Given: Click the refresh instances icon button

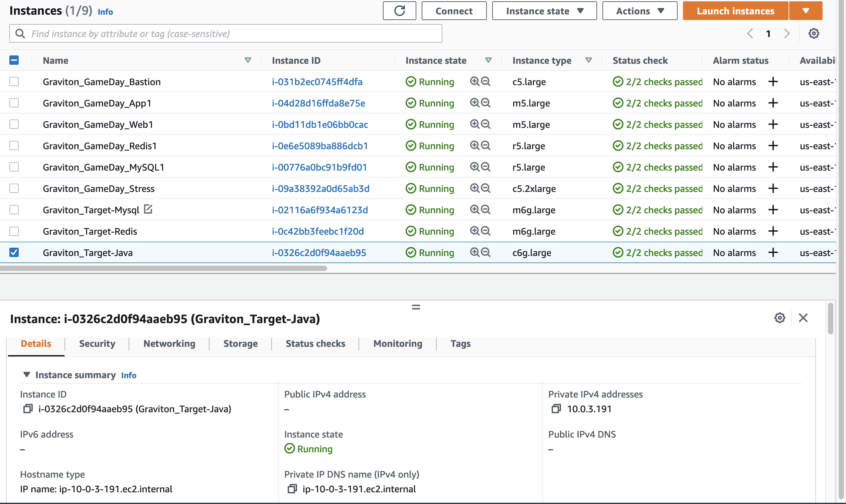Looking at the screenshot, I should pyautogui.click(x=399, y=11).
